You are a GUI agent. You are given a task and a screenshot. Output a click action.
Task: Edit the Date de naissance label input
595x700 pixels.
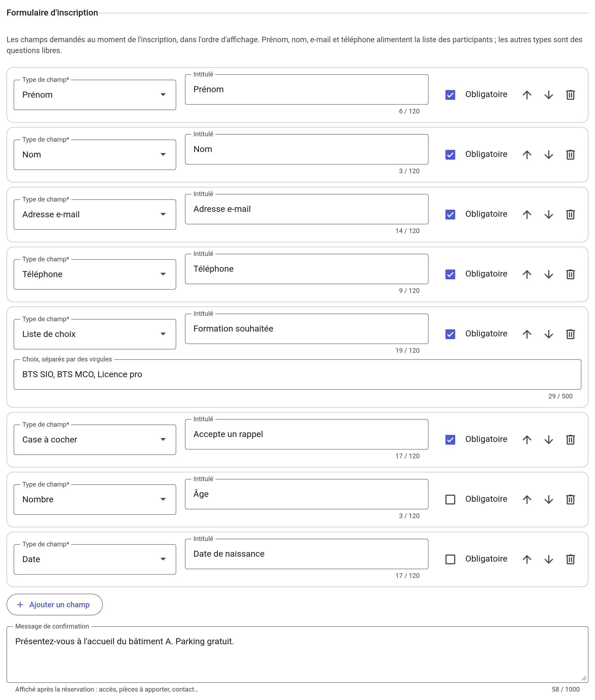pos(306,554)
